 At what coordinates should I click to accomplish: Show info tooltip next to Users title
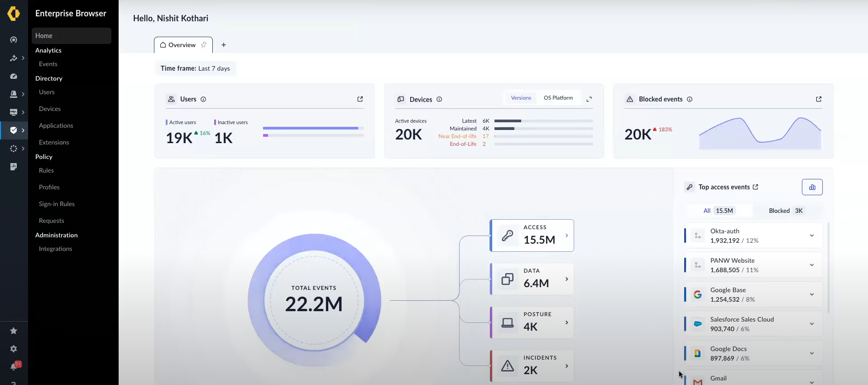203,99
